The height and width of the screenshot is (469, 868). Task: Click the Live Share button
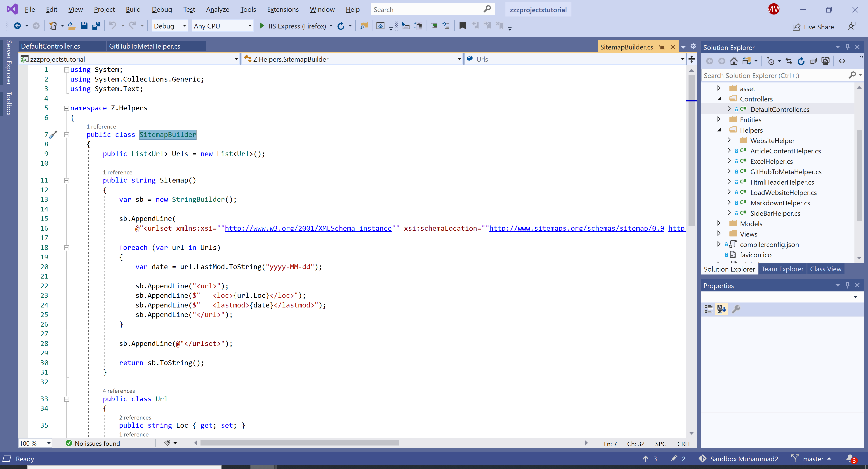click(814, 27)
